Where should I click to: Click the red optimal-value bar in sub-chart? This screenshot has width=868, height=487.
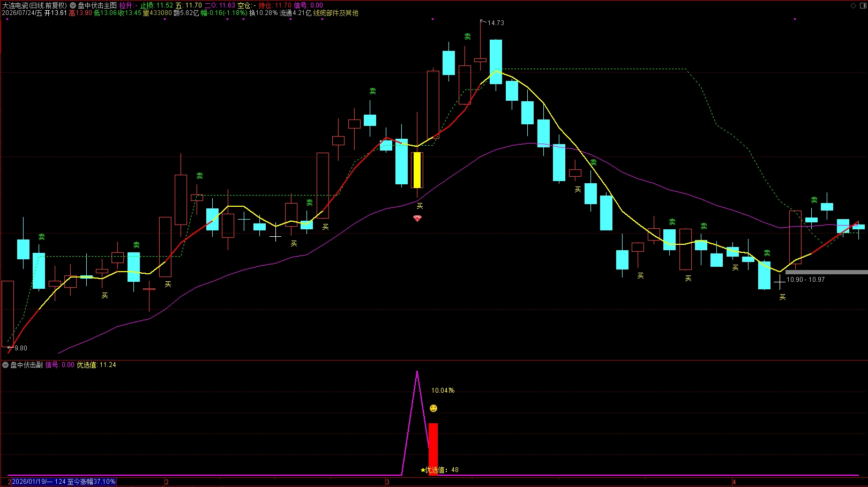tap(433, 449)
